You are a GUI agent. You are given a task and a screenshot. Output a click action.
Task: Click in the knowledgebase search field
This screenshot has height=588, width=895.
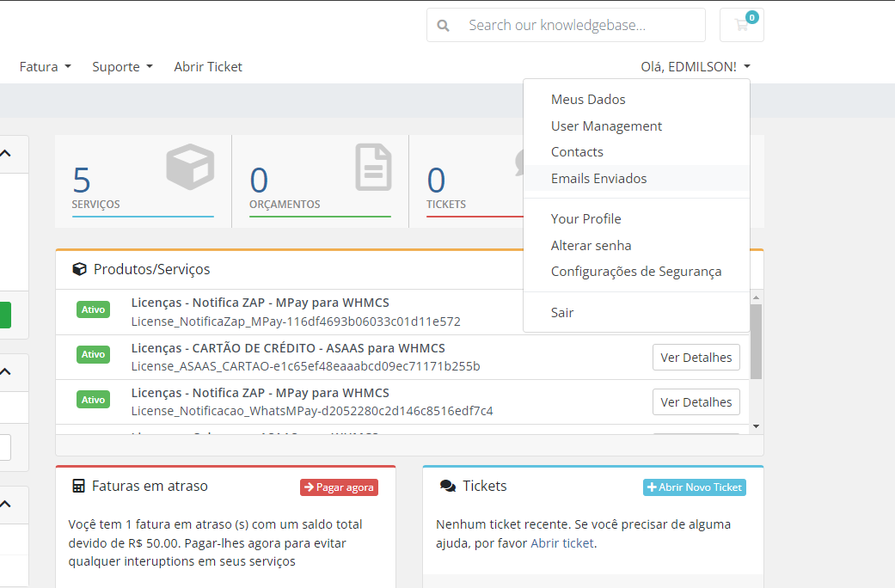580,26
